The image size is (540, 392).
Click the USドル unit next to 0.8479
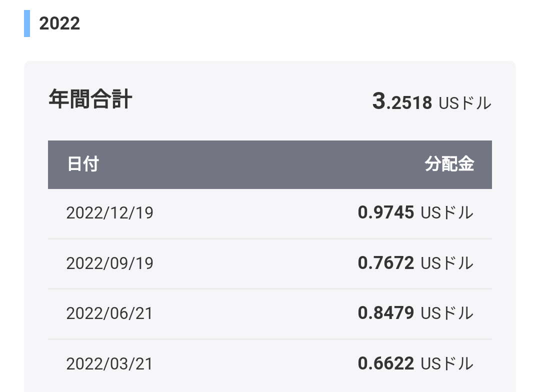tap(447, 313)
